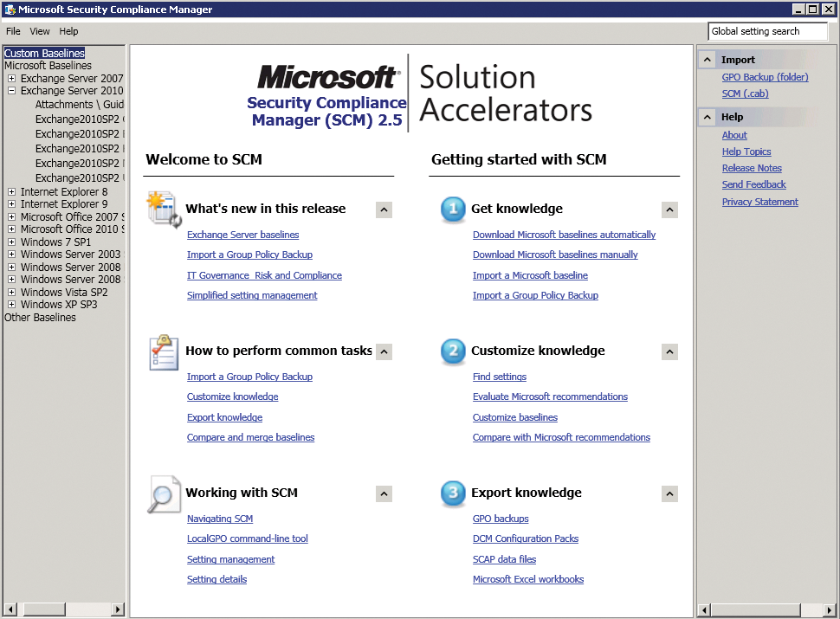The image size is (840, 619).
Task: Click the What's new in this release icon
Action: (163, 209)
